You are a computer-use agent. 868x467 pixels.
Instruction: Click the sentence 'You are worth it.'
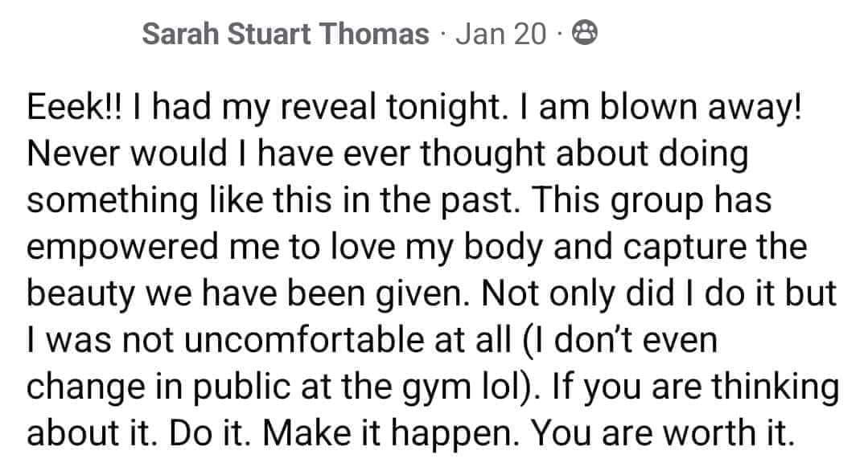click(x=663, y=433)
